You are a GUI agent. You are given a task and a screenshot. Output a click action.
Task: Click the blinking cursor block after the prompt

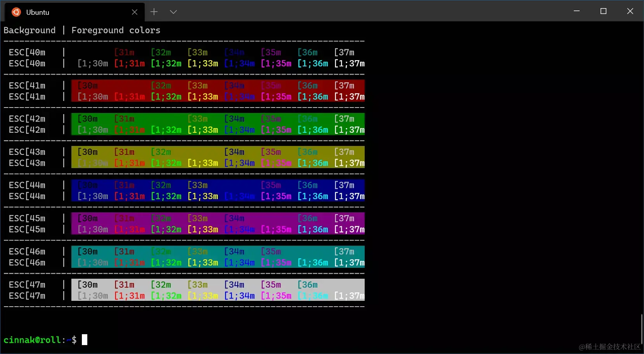85,340
